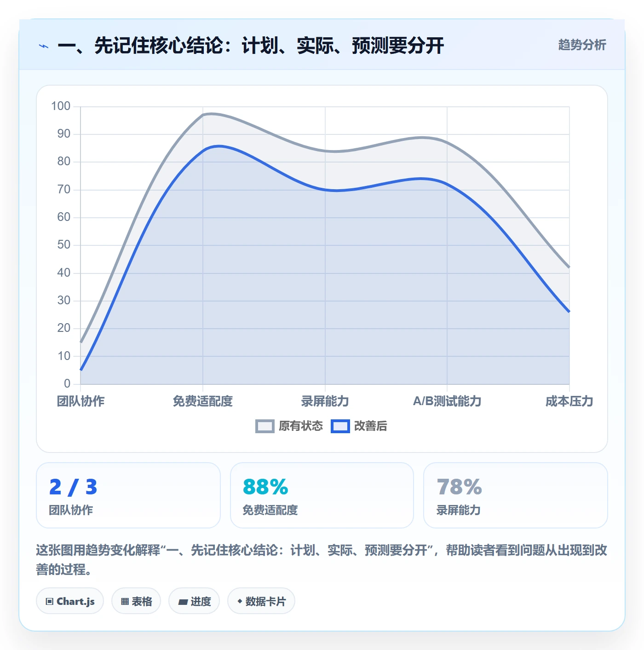The image size is (644, 650).
Task: Open the 78% 录屏能力 stat card
Action: [516, 495]
